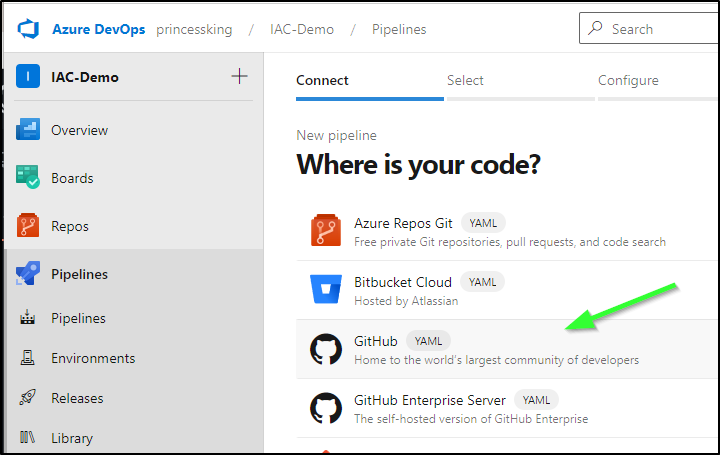Click the IAC-Demo project avatar icon
Screen dimensions: 720x455
pyautogui.click(x=28, y=76)
